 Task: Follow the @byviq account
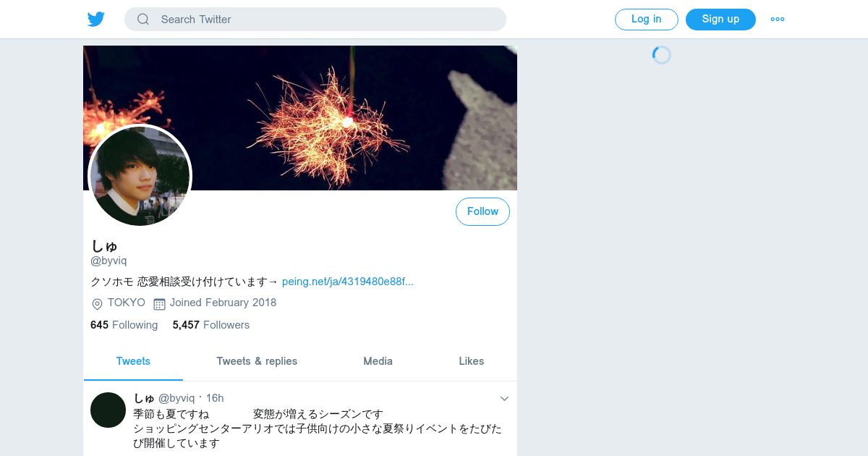pyautogui.click(x=482, y=211)
